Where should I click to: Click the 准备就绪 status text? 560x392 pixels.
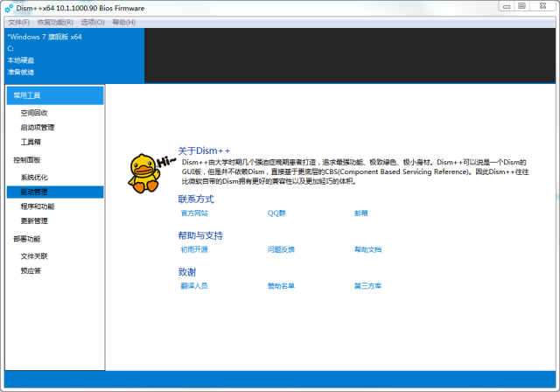(21, 72)
